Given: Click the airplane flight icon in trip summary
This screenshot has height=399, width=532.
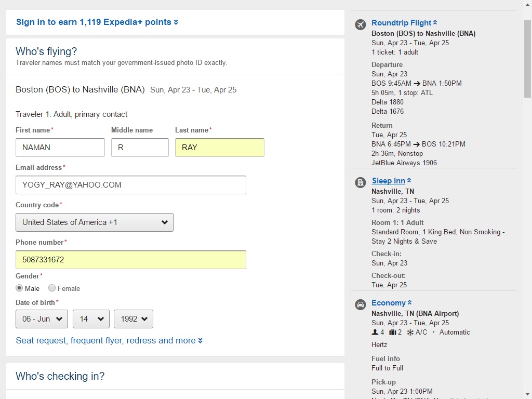Looking at the screenshot, I should pos(361,24).
